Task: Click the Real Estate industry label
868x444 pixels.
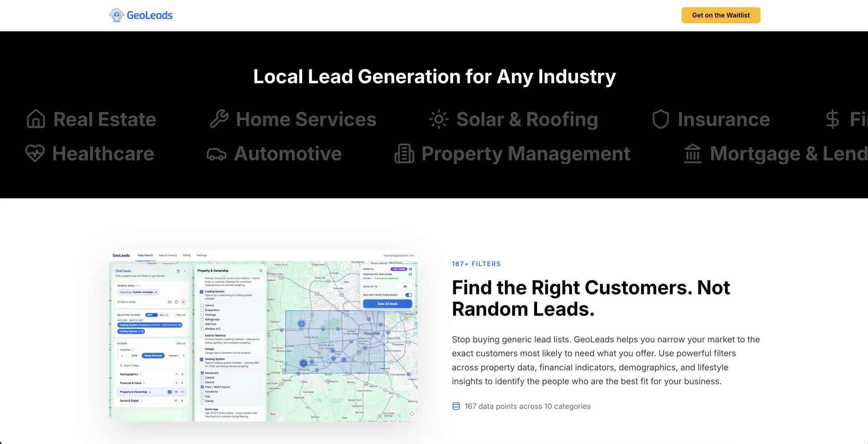Action: (104, 119)
